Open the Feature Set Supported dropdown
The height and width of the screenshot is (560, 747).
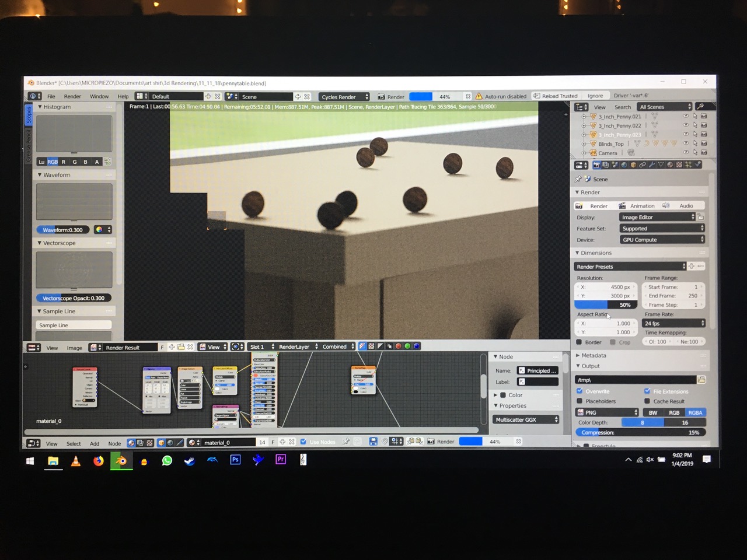click(x=662, y=228)
